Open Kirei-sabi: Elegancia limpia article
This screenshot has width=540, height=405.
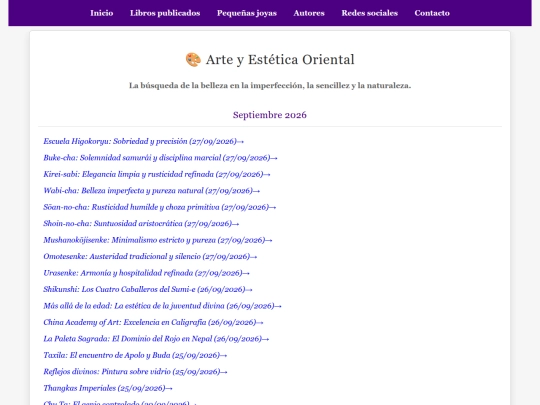point(157,174)
